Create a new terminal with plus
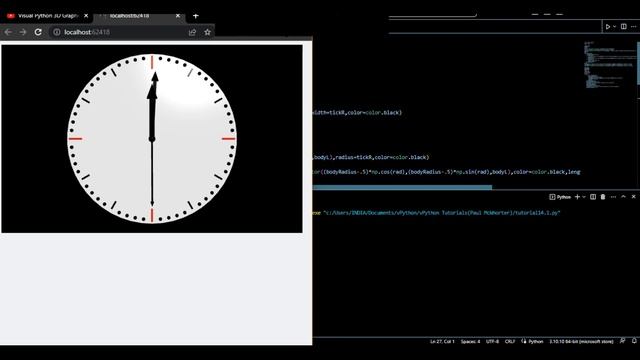 [x=577, y=197]
